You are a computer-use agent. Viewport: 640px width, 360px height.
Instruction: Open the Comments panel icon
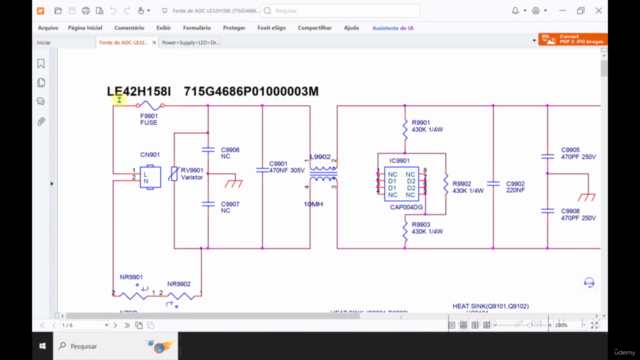point(41,101)
